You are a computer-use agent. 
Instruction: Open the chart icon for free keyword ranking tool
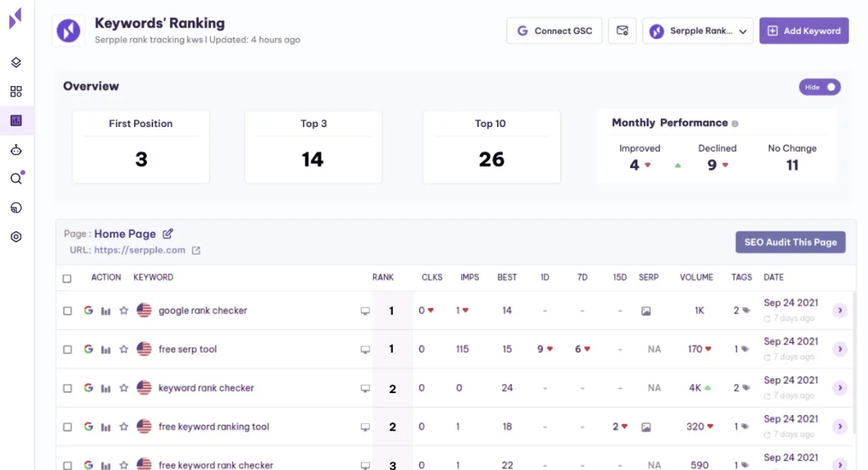tap(106, 427)
